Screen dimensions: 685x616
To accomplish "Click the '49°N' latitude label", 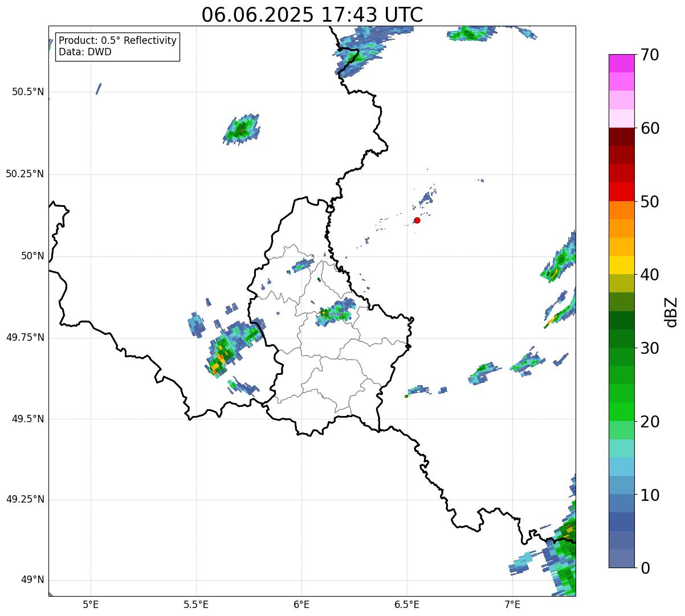I will [x=32, y=580].
